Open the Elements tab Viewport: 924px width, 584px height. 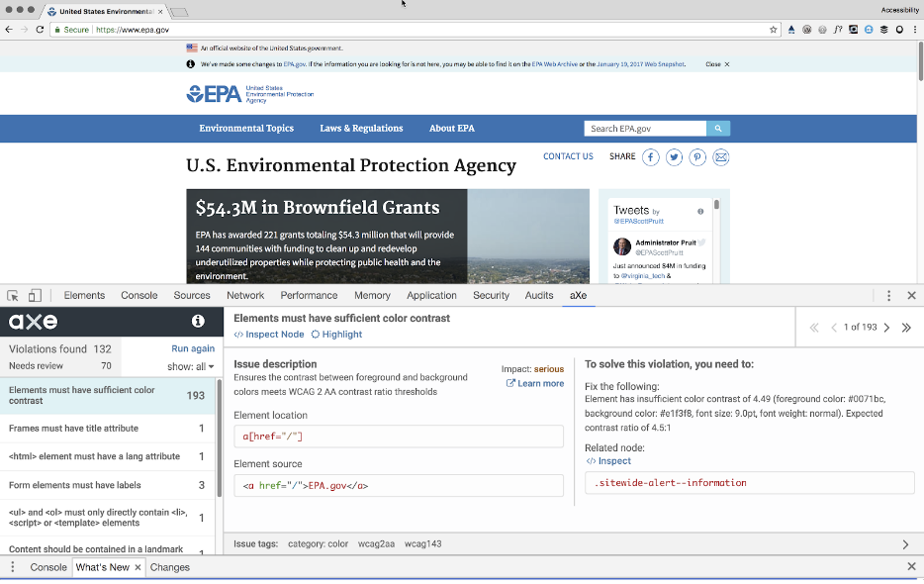pos(84,296)
